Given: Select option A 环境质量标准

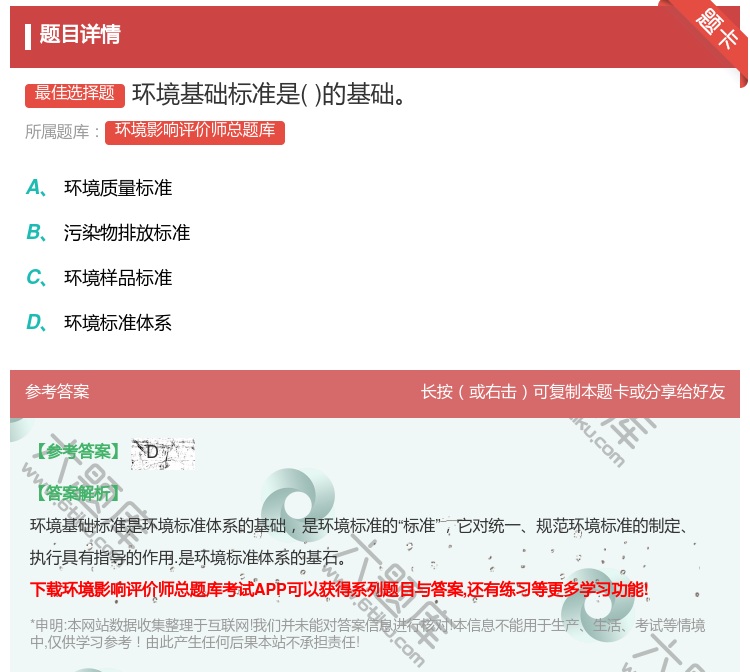Looking at the screenshot, I should point(99,187).
